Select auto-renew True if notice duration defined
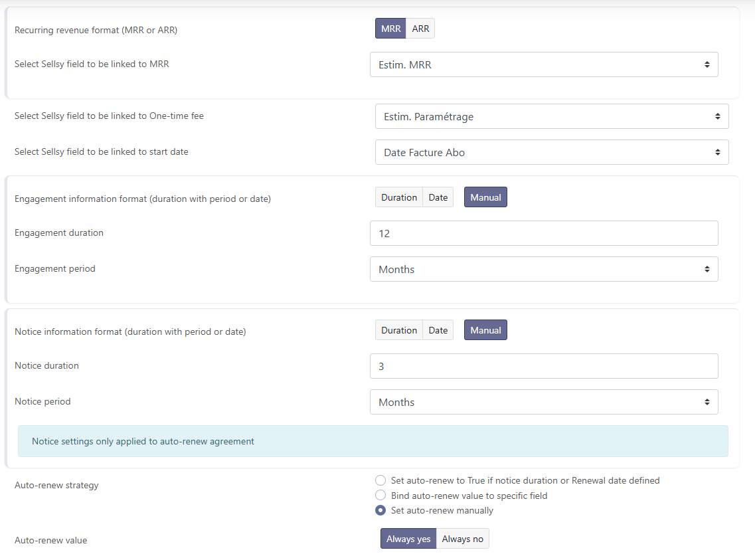This screenshot has width=755, height=560. (380, 480)
